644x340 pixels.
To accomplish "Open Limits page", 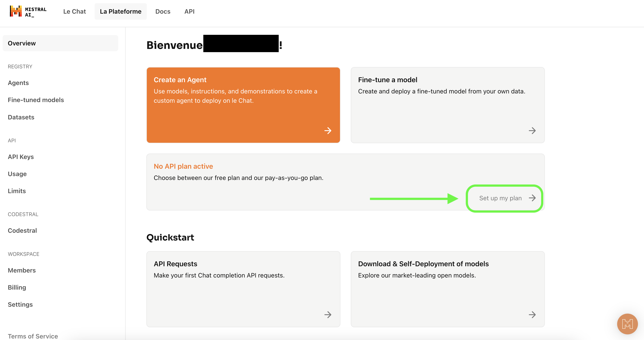I will 17,191.
